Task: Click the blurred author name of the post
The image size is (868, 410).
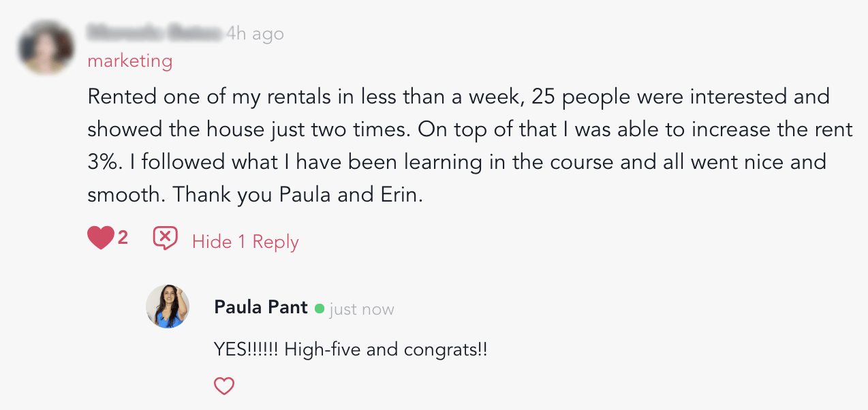Action: [x=155, y=33]
